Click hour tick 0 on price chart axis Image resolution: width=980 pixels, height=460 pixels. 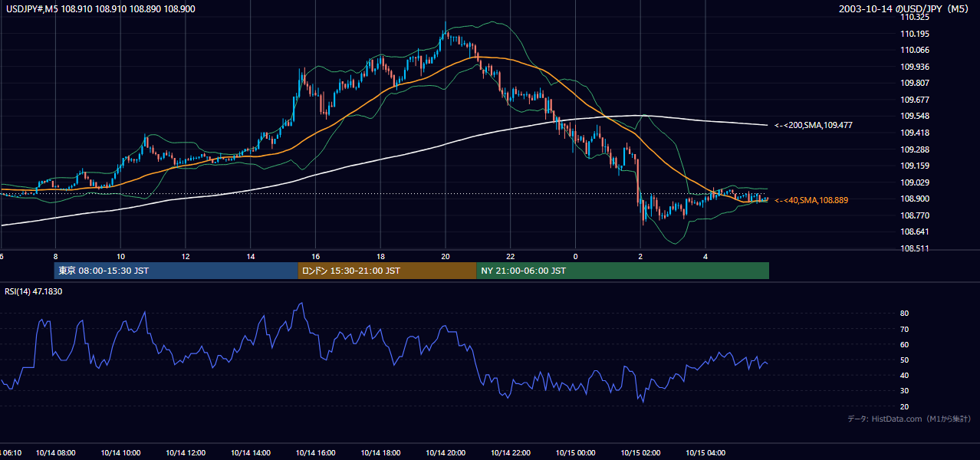(x=575, y=257)
